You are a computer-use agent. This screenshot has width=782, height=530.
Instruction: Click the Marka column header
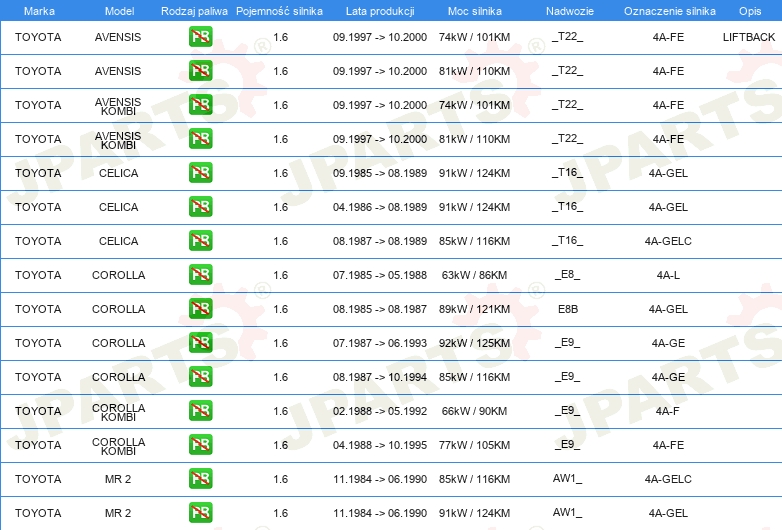[39, 11]
